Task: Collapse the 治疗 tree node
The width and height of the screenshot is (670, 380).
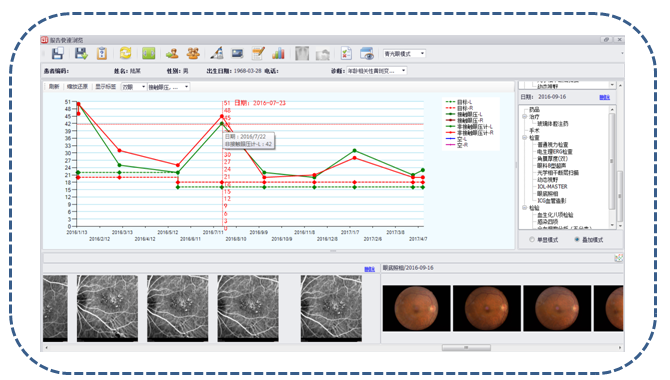Action: (525, 117)
